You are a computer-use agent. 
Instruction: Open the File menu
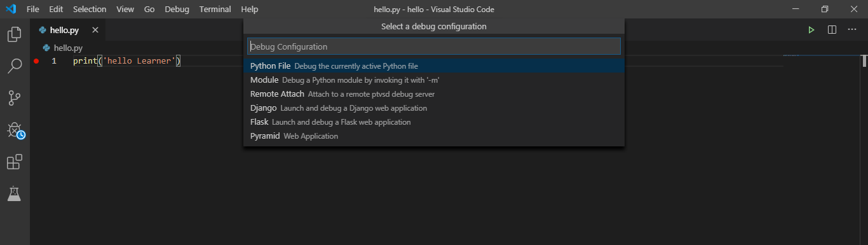[x=33, y=10]
